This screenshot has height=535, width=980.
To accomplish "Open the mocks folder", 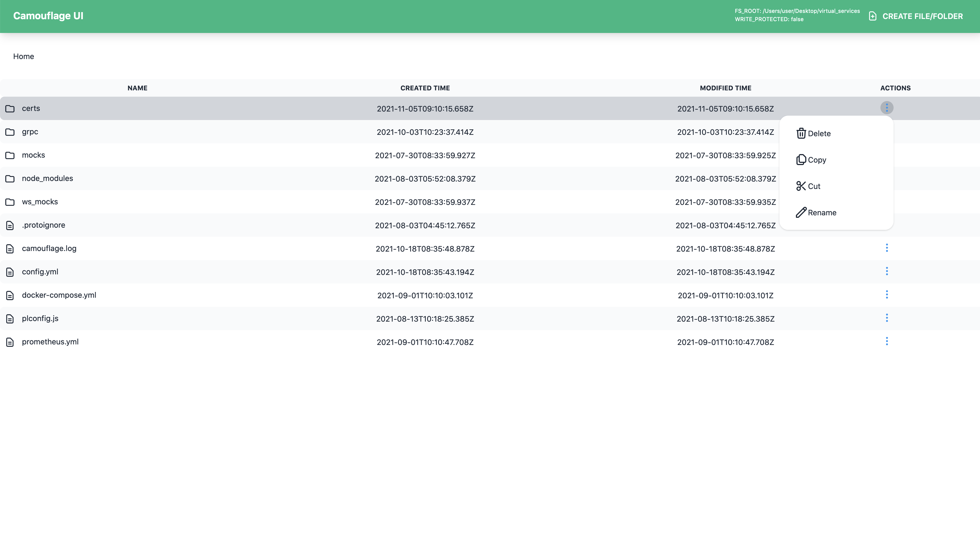I will (x=33, y=155).
